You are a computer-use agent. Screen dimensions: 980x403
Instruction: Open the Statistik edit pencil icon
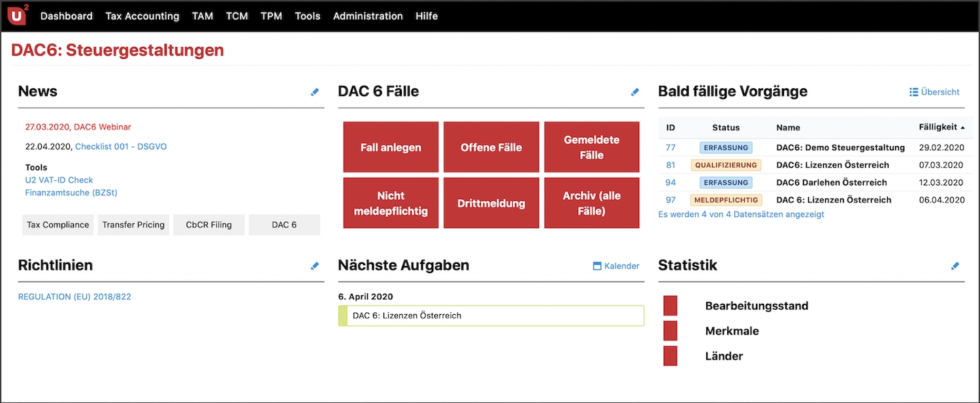coord(955,266)
